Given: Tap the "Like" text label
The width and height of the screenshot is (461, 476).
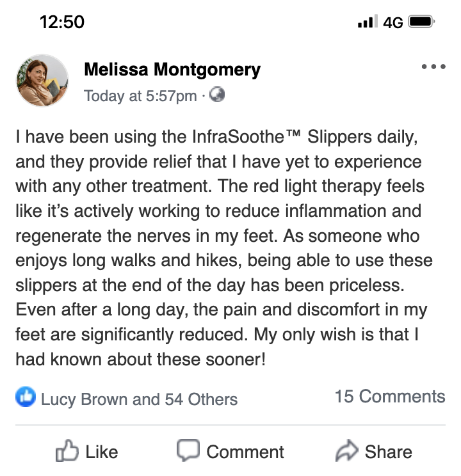Looking at the screenshot, I should pyautogui.click(x=102, y=452).
